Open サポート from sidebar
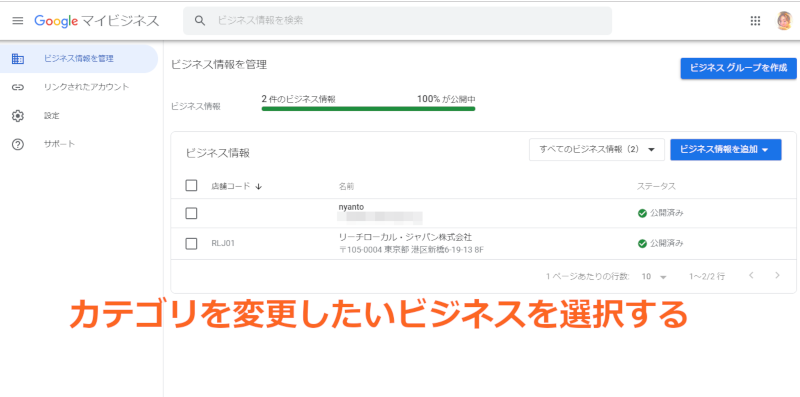 pos(59,144)
